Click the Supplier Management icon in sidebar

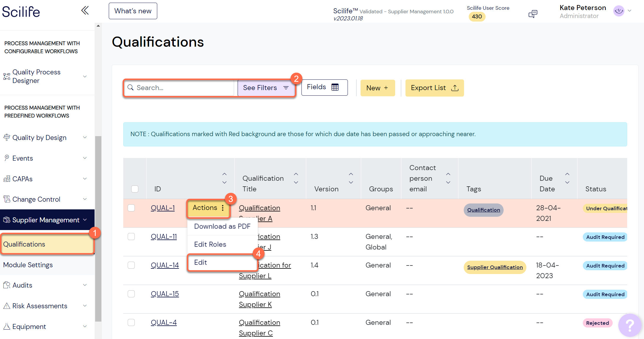coord(7,220)
